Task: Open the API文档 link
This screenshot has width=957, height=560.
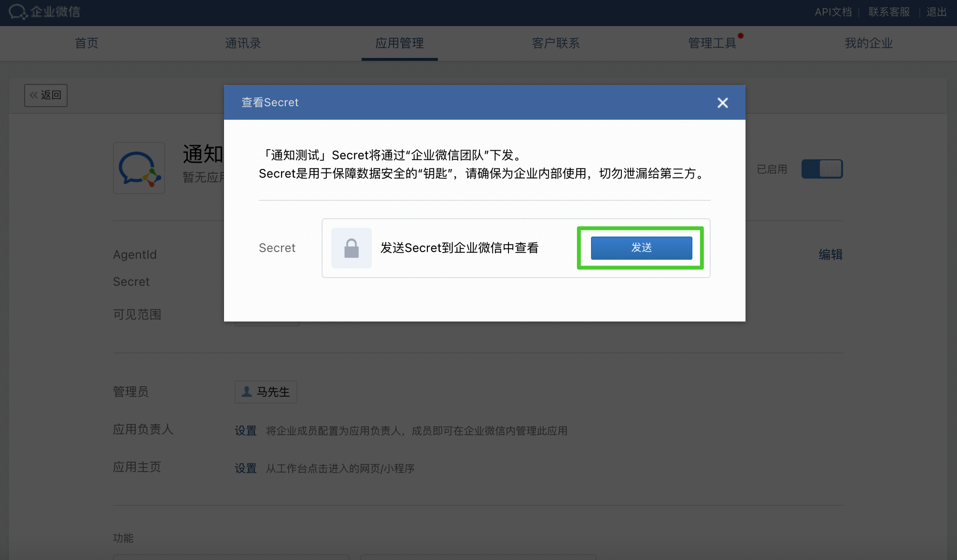Action: 833,12
